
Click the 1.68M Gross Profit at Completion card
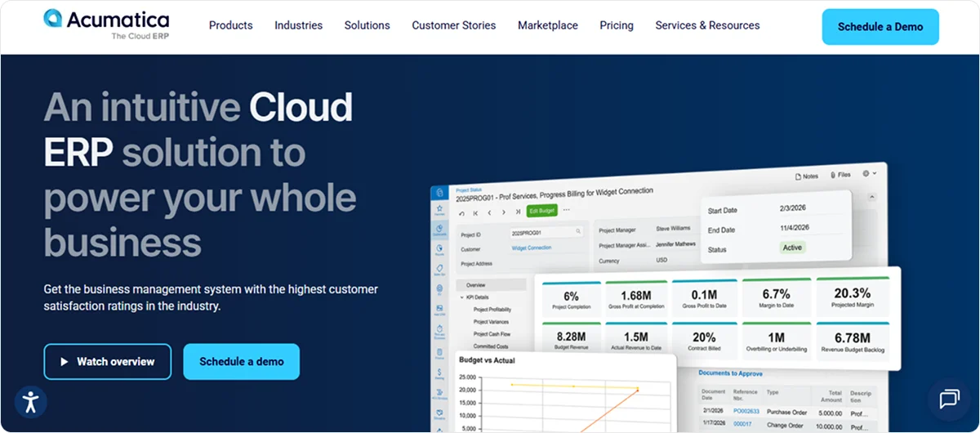(636, 297)
